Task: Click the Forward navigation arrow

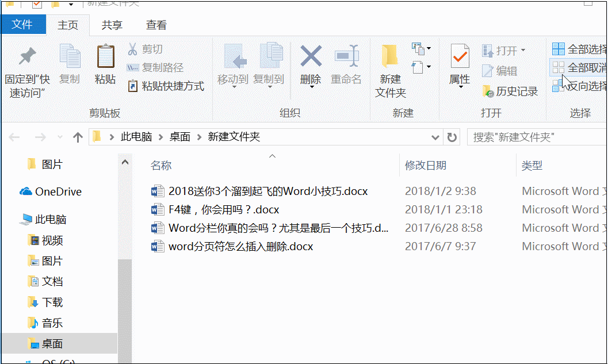Action: point(40,137)
